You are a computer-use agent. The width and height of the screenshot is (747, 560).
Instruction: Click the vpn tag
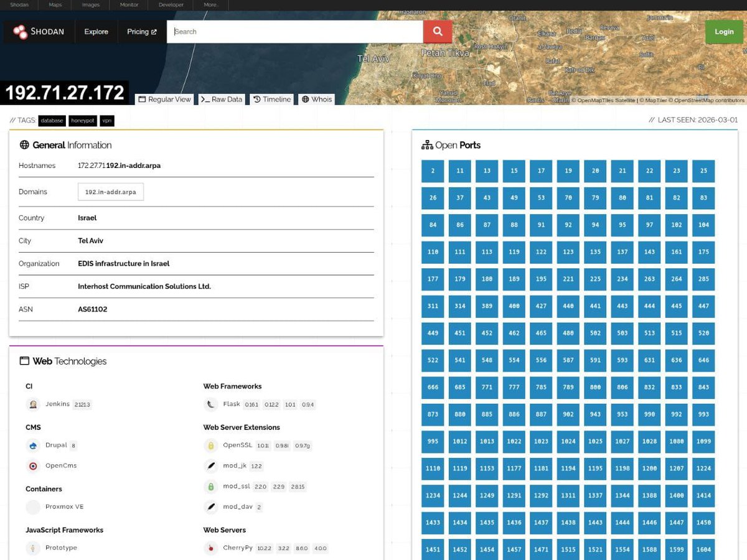[x=106, y=121]
